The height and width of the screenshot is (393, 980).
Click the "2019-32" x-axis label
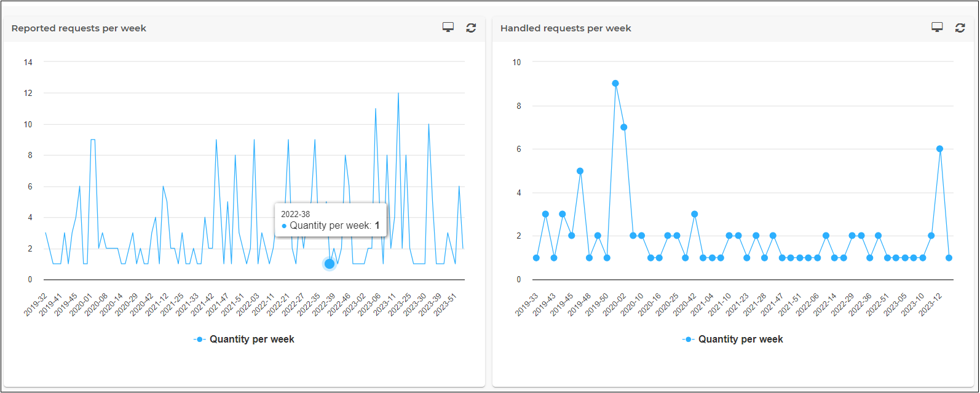coord(36,304)
